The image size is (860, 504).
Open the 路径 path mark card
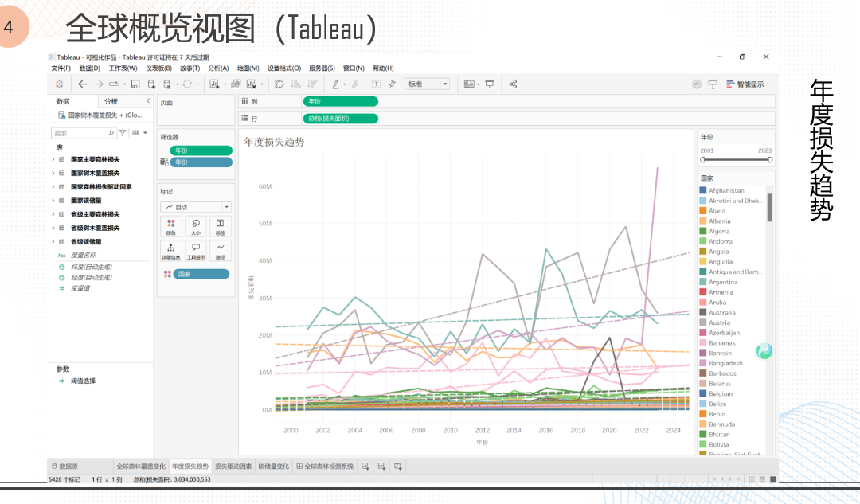[220, 250]
